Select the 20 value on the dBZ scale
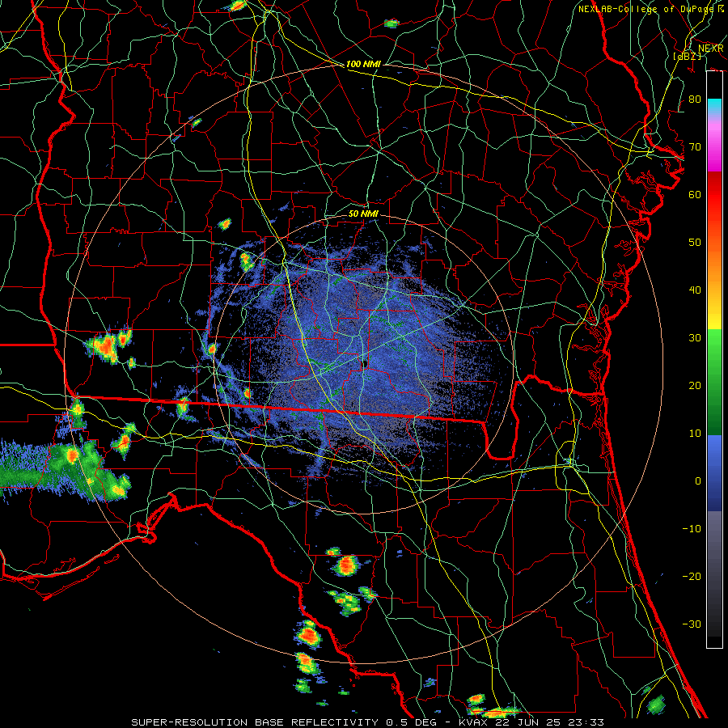Image resolution: width=728 pixels, height=728 pixels. click(695, 386)
